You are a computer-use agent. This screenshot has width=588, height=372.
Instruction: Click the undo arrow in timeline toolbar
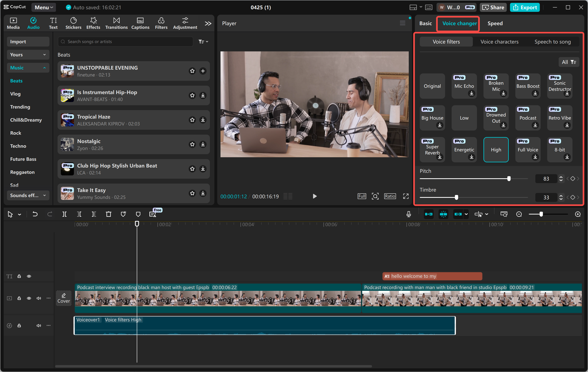pos(35,214)
